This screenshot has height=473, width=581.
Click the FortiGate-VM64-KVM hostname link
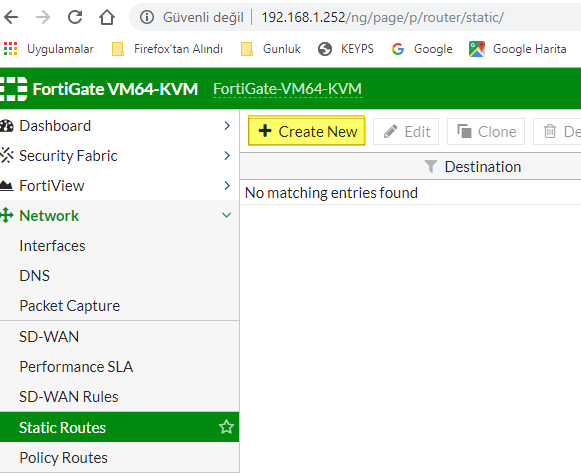(x=288, y=89)
